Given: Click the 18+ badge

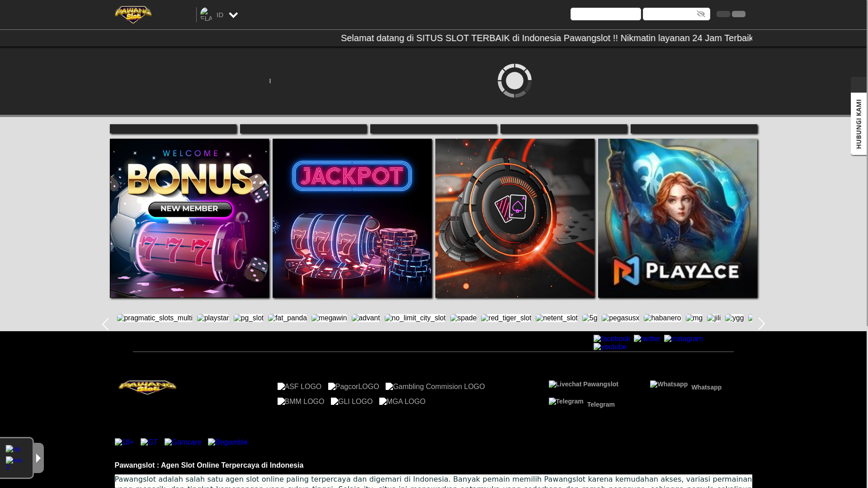Looking at the screenshot, I should 124,442.
